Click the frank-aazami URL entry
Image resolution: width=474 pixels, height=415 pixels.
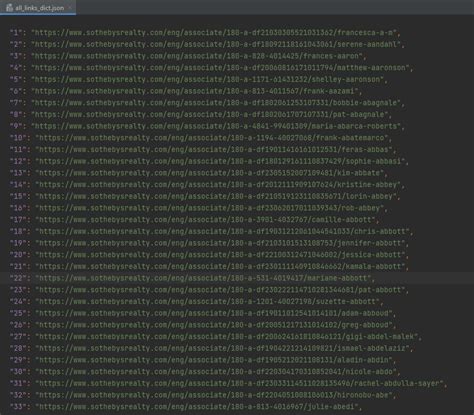pyautogui.click(x=196, y=91)
